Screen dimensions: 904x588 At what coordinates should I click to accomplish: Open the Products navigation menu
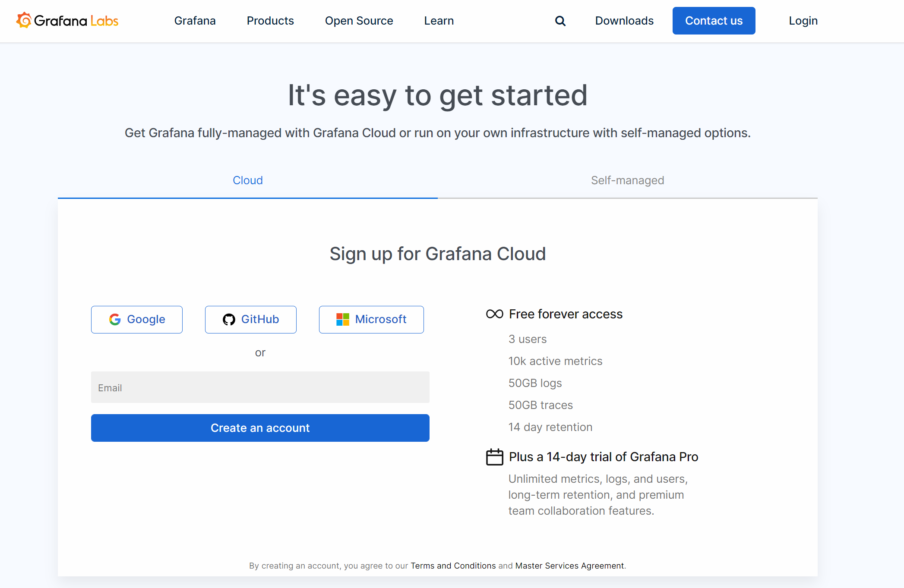pos(270,21)
